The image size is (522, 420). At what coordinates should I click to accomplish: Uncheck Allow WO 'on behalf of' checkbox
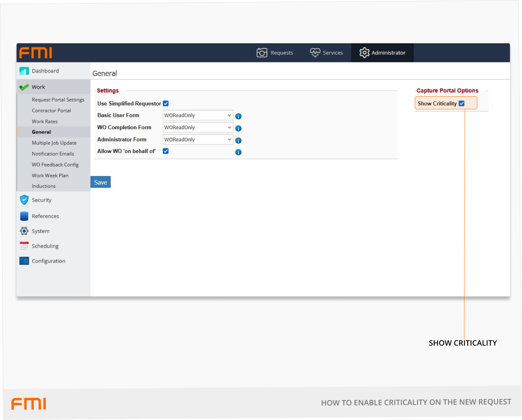click(165, 151)
